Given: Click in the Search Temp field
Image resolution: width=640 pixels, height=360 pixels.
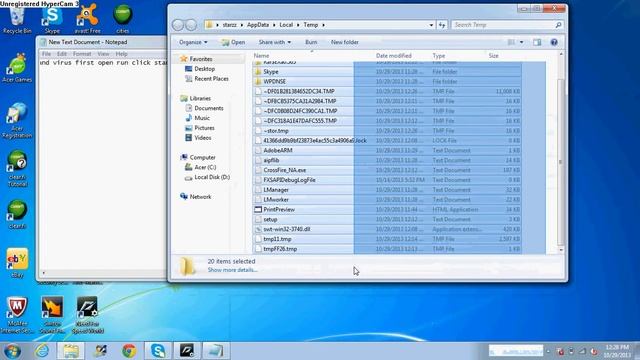Looking at the screenshot, I should point(503,25).
